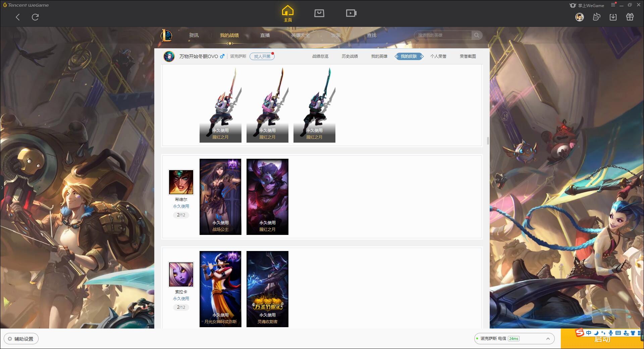Image resolution: width=644 pixels, height=349 pixels.
Task: Open the download manager icon
Action: 613,17
